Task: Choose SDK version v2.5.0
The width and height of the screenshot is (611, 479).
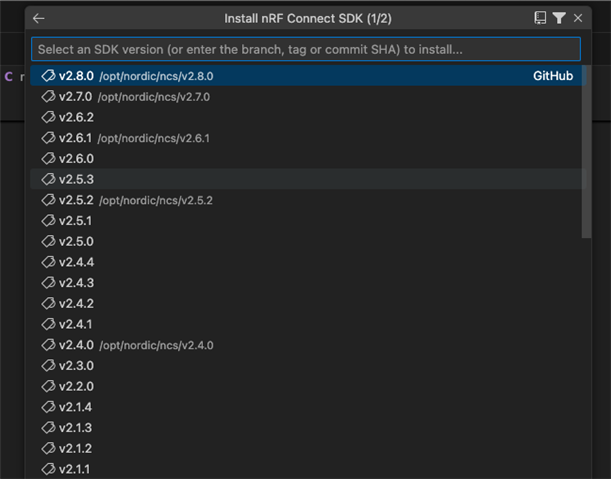Action: pos(308,241)
